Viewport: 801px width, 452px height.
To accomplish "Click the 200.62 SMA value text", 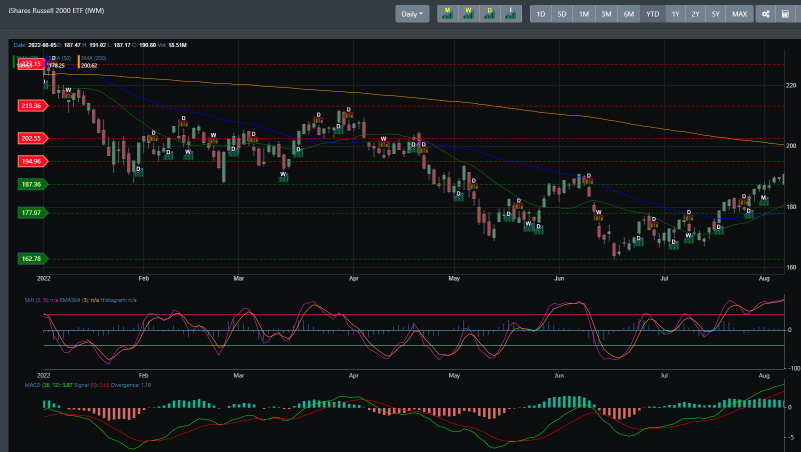I will click(89, 66).
